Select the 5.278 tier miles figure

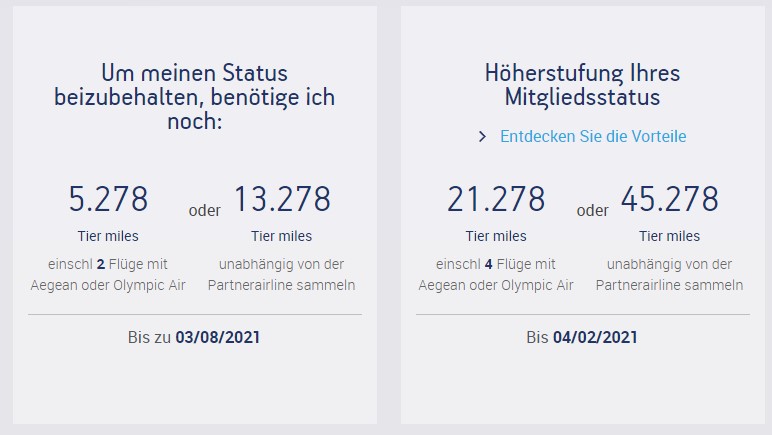[x=108, y=199]
